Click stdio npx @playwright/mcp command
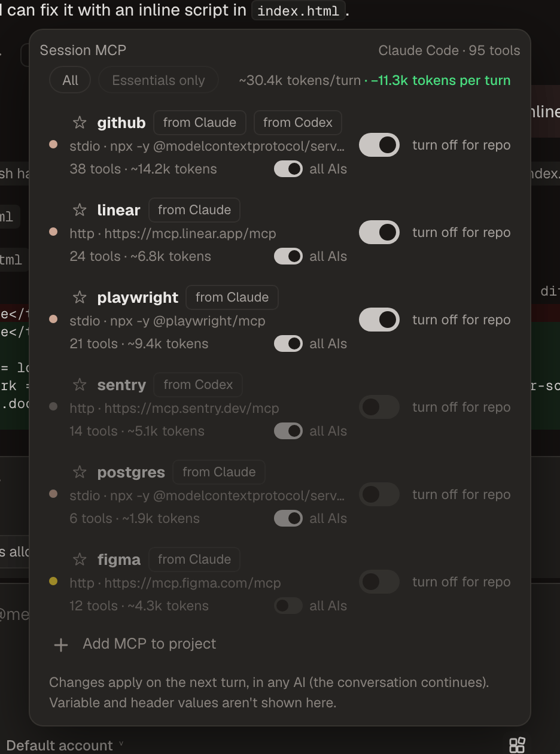The height and width of the screenshot is (754, 560). click(x=168, y=321)
